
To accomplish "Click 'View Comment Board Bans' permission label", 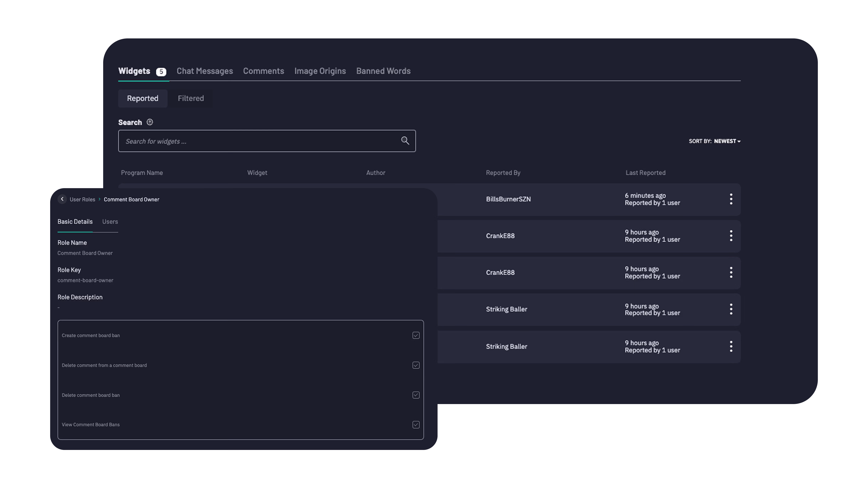I will [91, 425].
